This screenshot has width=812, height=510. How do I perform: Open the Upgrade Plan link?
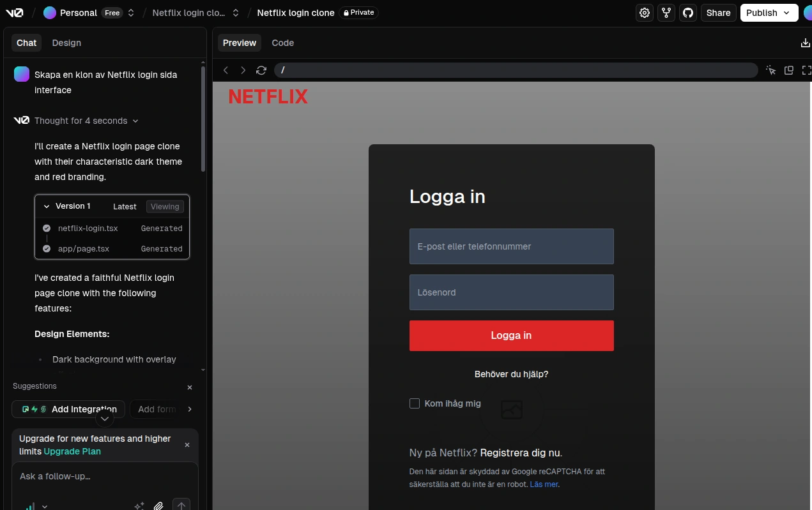point(72,451)
